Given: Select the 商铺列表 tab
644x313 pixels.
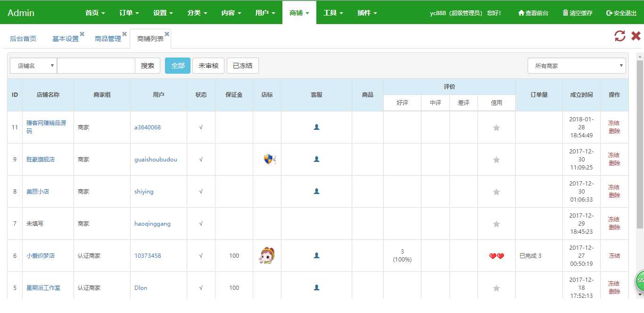Looking at the screenshot, I should (150, 39).
